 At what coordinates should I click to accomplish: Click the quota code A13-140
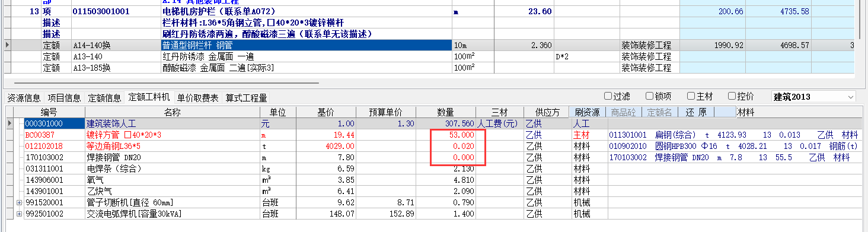click(116, 56)
